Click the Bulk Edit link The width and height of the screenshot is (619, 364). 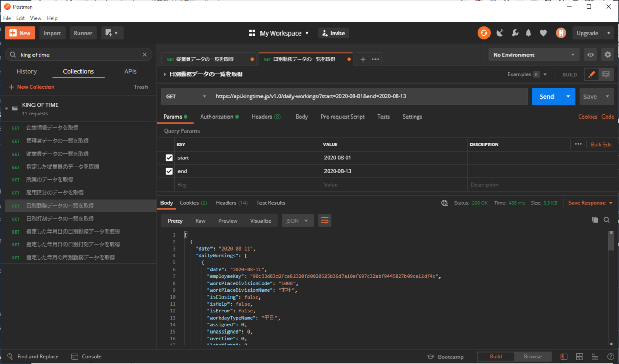(601, 145)
